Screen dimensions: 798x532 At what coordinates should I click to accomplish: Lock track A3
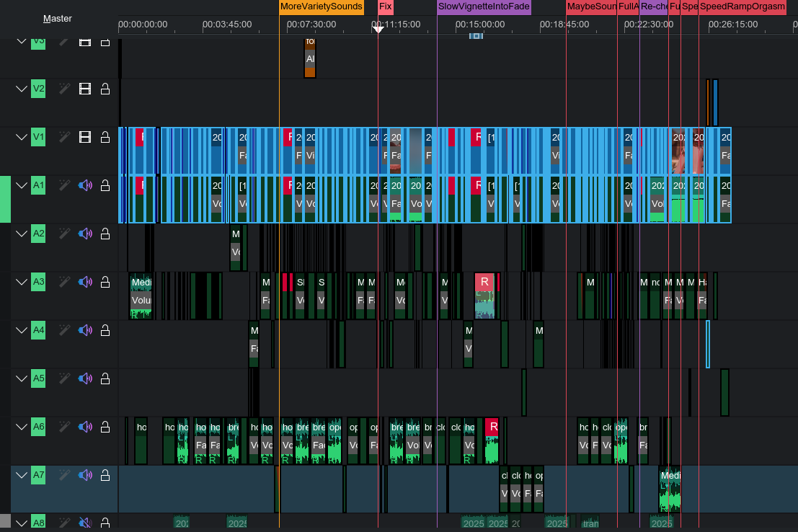point(105,282)
